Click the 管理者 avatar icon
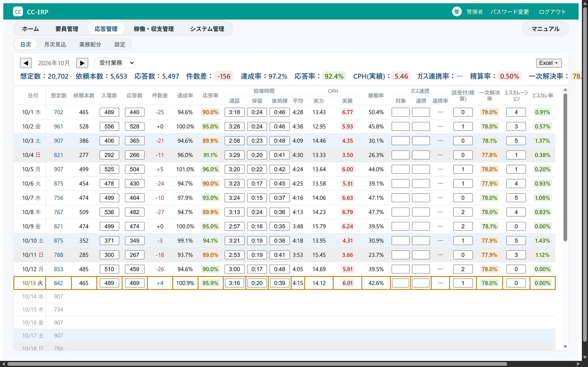The width and height of the screenshot is (588, 367). click(x=457, y=12)
